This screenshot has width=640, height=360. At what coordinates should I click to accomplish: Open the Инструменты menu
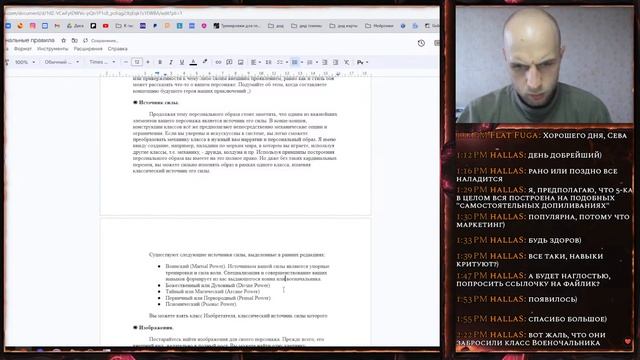[x=53, y=49]
